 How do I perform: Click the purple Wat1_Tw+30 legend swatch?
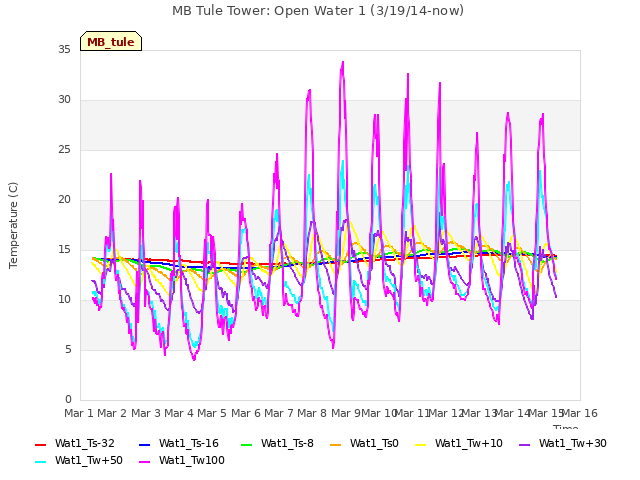pyautogui.click(x=524, y=444)
